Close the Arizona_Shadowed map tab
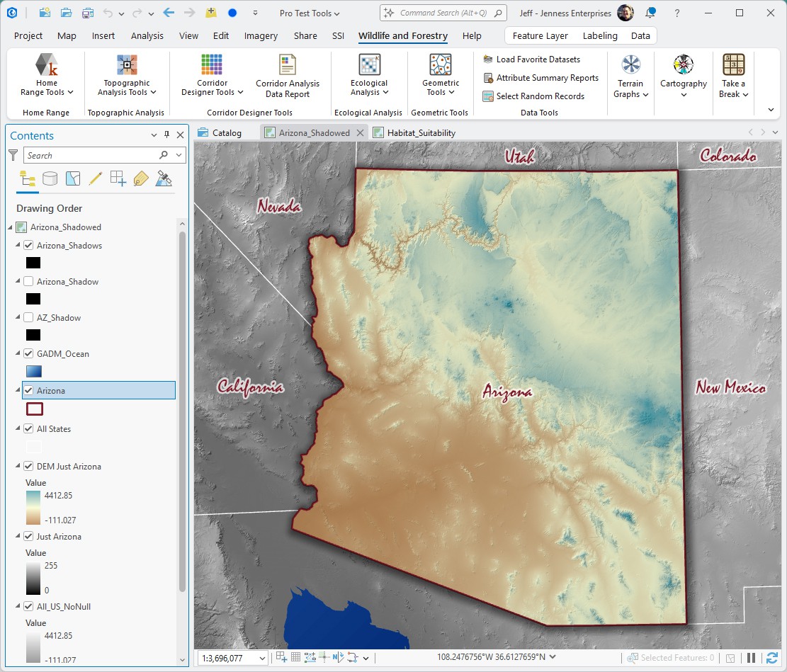 click(x=360, y=132)
